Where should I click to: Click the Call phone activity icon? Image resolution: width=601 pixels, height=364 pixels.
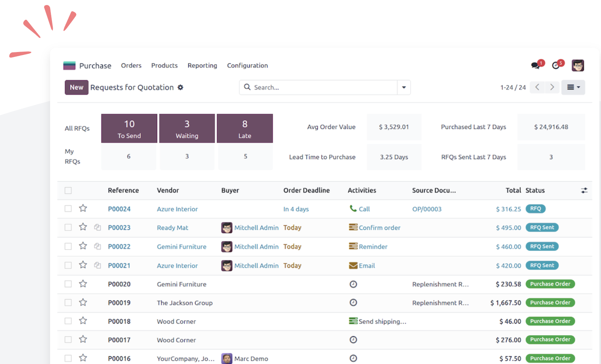tap(353, 208)
